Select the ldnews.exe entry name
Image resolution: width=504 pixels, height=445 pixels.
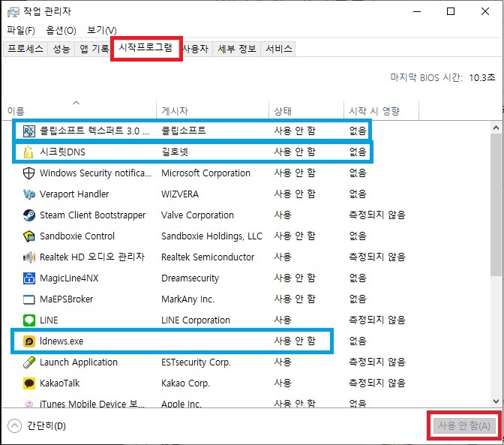point(61,341)
